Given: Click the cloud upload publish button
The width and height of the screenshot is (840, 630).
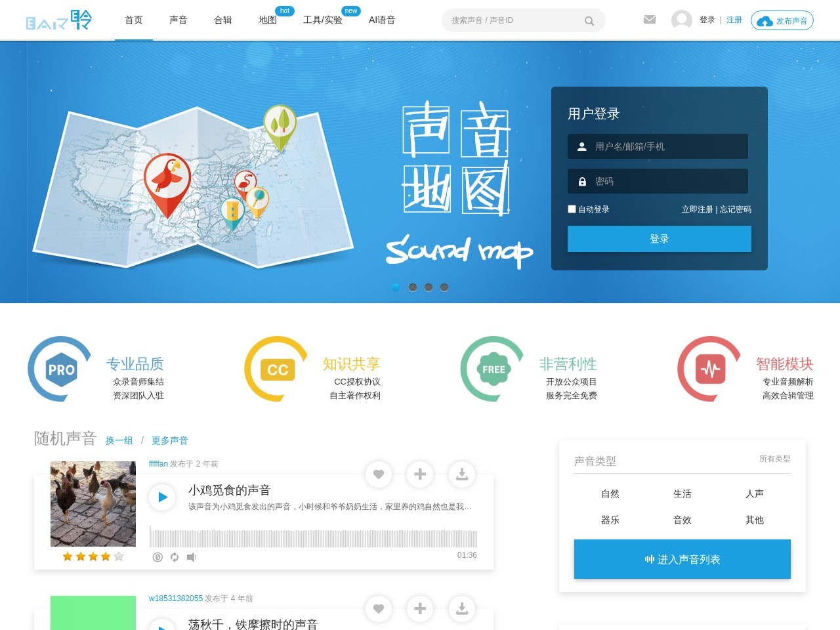Looking at the screenshot, I should 782,20.
